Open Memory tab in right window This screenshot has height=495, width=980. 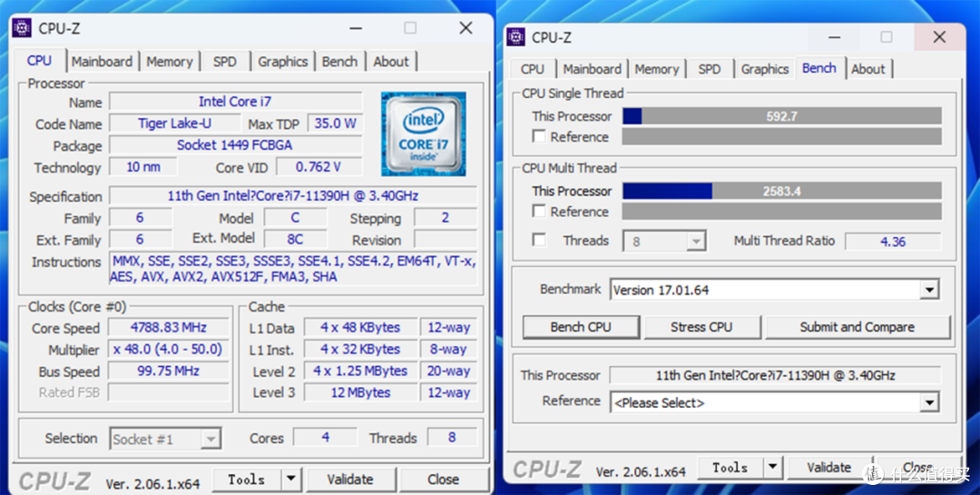pyautogui.click(x=657, y=69)
